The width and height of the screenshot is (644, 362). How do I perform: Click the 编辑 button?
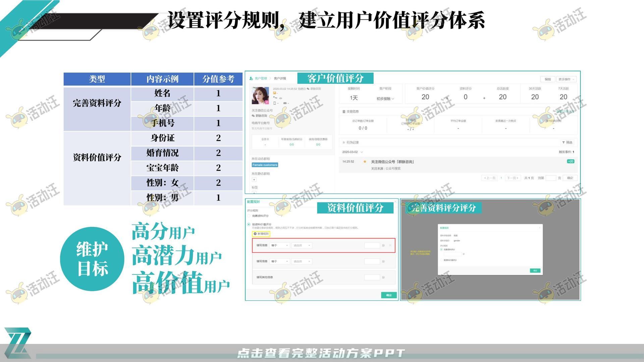tap(548, 79)
